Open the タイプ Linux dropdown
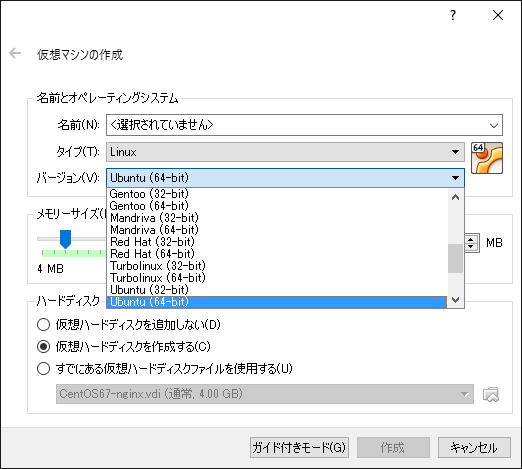 coord(285,152)
